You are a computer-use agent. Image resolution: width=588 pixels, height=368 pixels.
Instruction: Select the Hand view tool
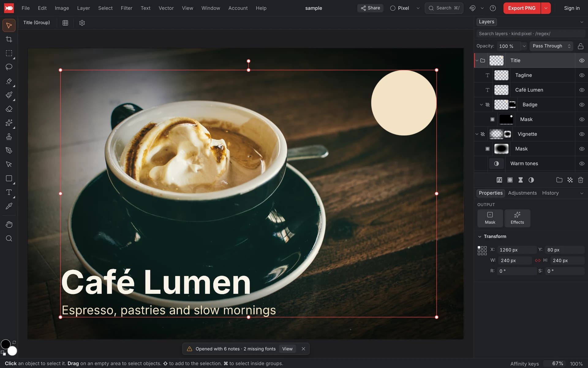click(x=9, y=224)
